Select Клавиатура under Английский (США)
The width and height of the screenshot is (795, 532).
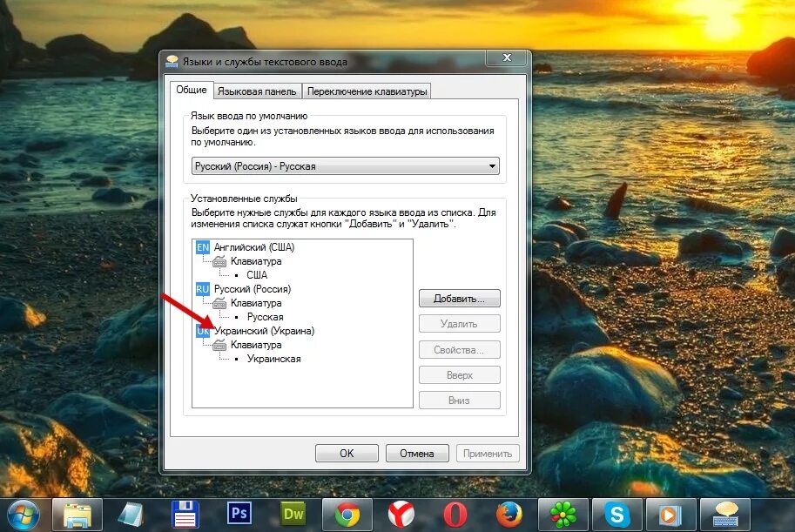coord(256,261)
